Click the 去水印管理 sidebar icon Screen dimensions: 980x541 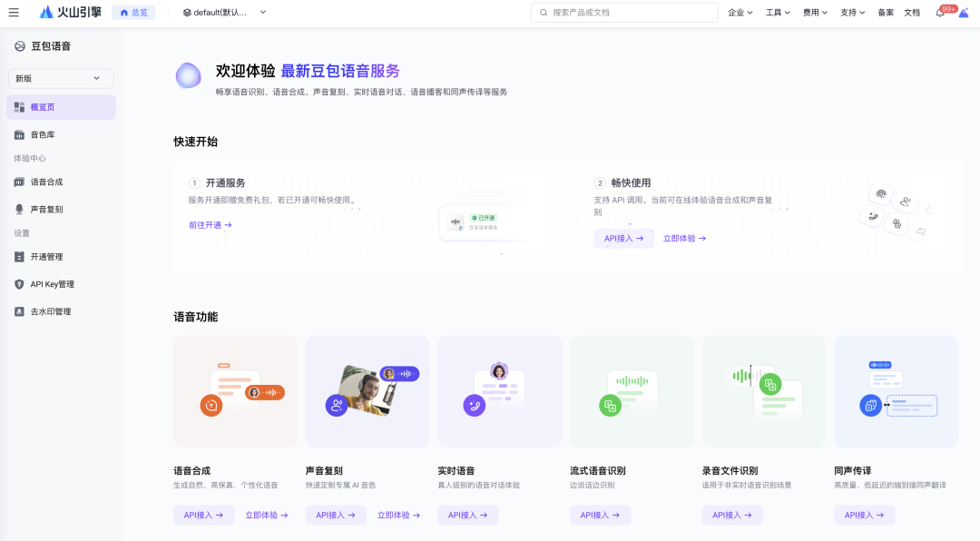[x=19, y=311]
